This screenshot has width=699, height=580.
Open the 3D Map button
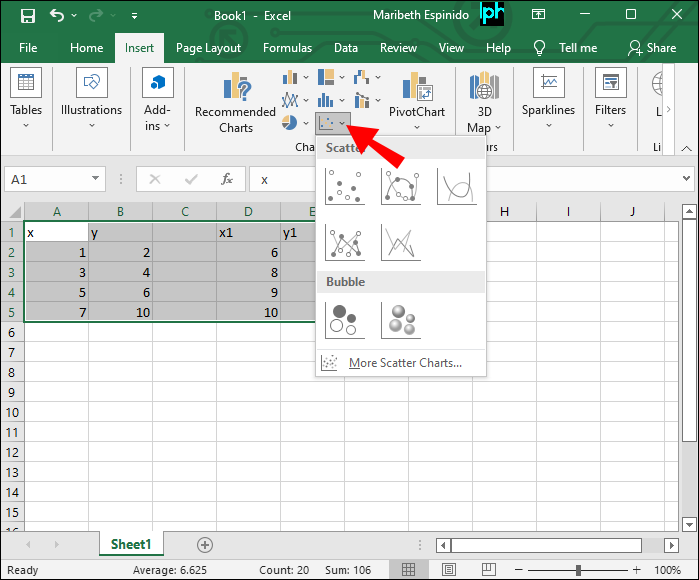pos(484,103)
